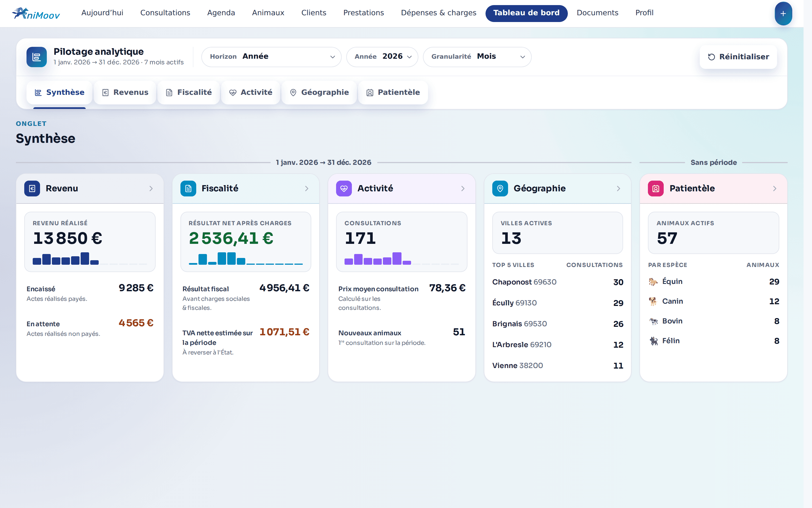Open the Horizon Année dropdown

(x=271, y=57)
